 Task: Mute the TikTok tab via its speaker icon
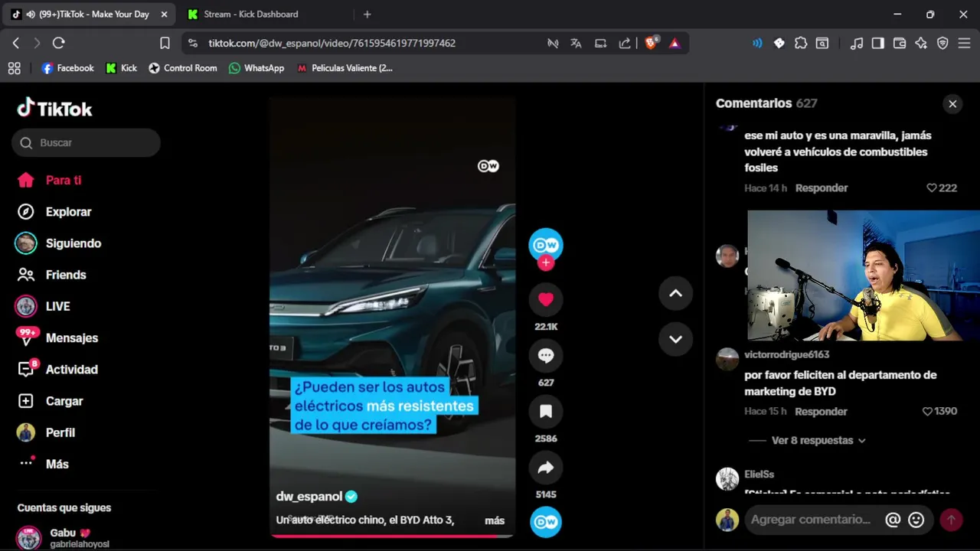click(31, 15)
